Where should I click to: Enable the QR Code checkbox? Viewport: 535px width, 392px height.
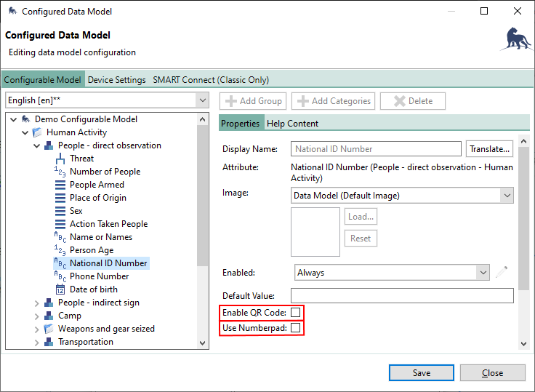coord(296,313)
